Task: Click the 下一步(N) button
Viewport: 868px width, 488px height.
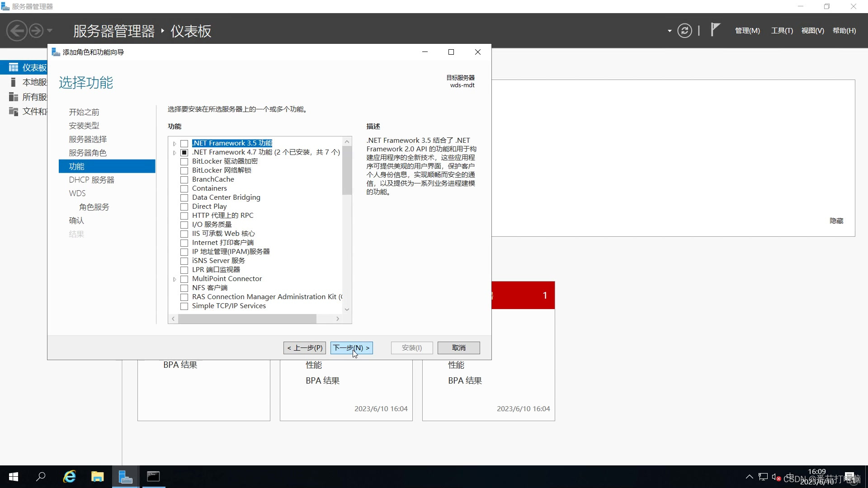Action: click(x=352, y=348)
